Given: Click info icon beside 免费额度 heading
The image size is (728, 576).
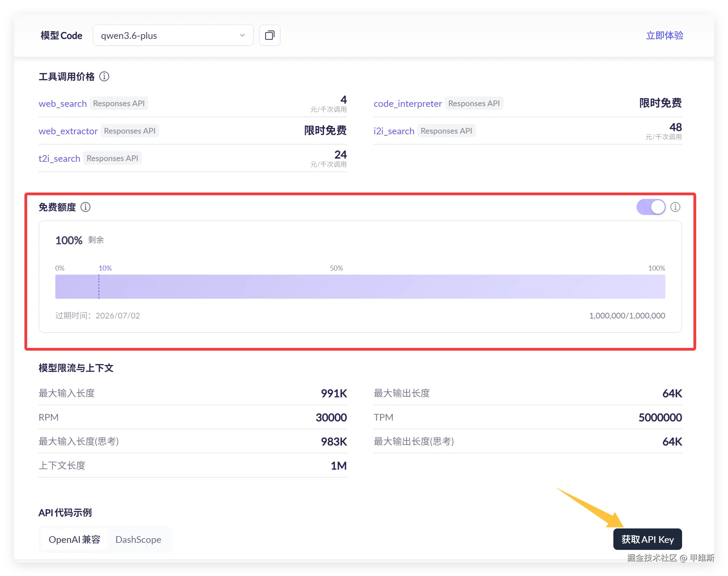Looking at the screenshot, I should (85, 207).
